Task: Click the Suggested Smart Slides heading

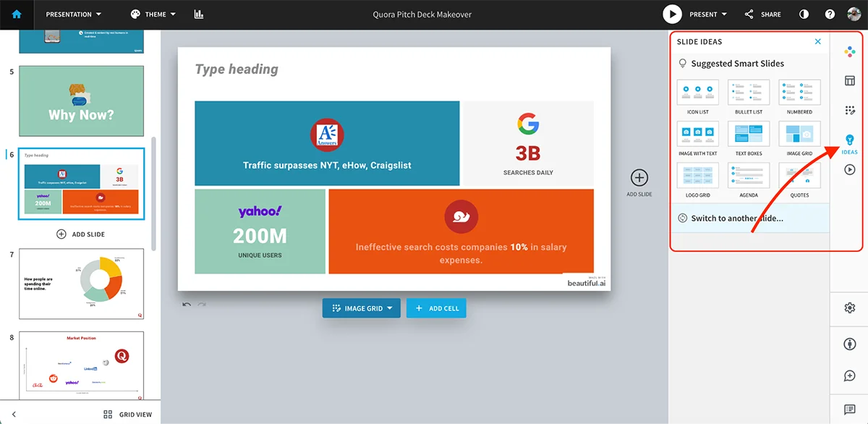Action: click(x=737, y=64)
